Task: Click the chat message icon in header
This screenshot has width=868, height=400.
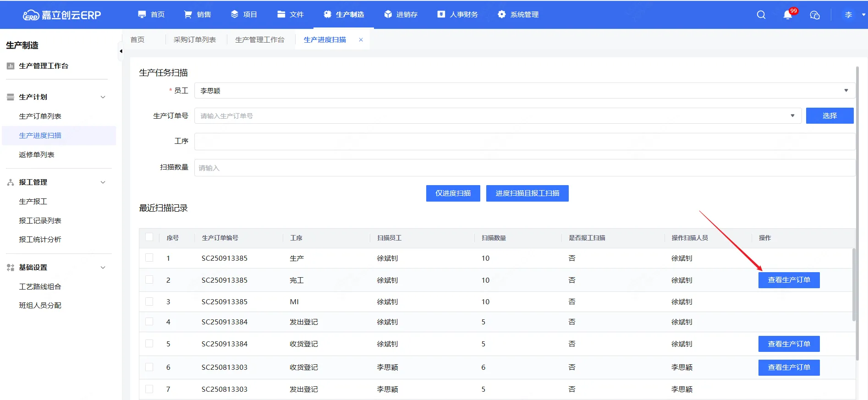Action: [x=814, y=15]
